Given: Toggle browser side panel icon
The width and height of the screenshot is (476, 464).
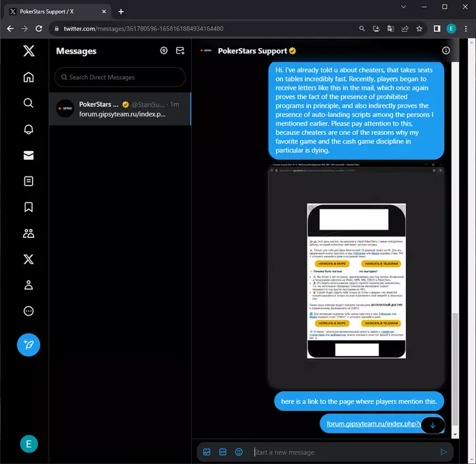Looking at the screenshot, I should 437,29.
